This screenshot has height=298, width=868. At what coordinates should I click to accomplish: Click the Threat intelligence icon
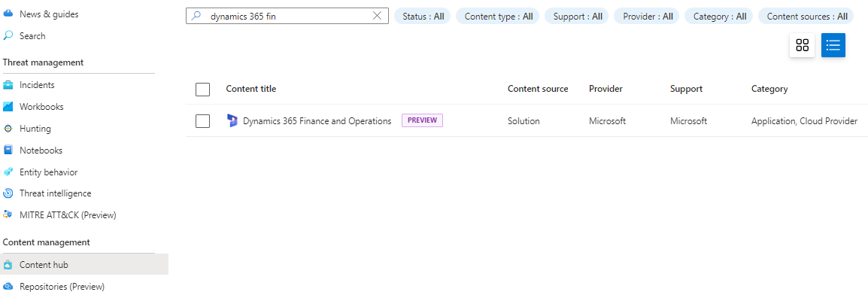point(8,193)
